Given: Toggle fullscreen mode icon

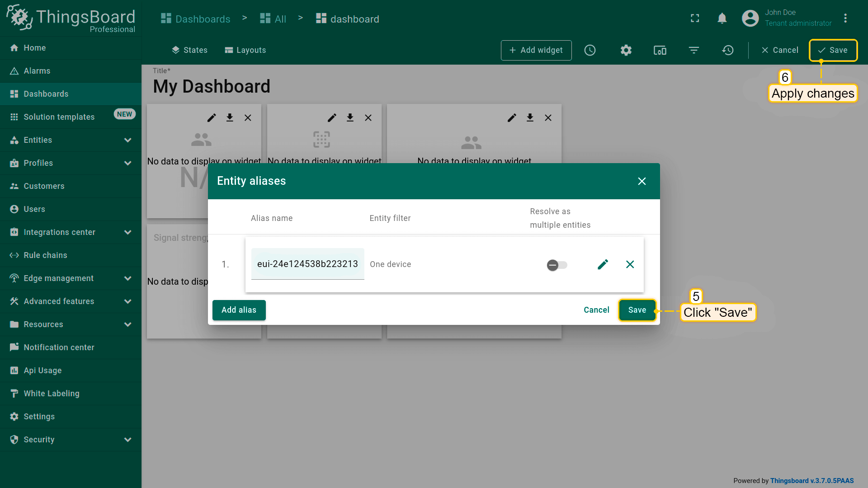Looking at the screenshot, I should coord(695,19).
